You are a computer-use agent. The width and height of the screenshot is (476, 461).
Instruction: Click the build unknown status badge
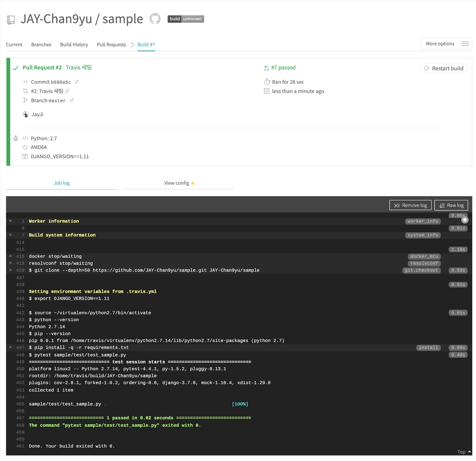click(186, 19)
